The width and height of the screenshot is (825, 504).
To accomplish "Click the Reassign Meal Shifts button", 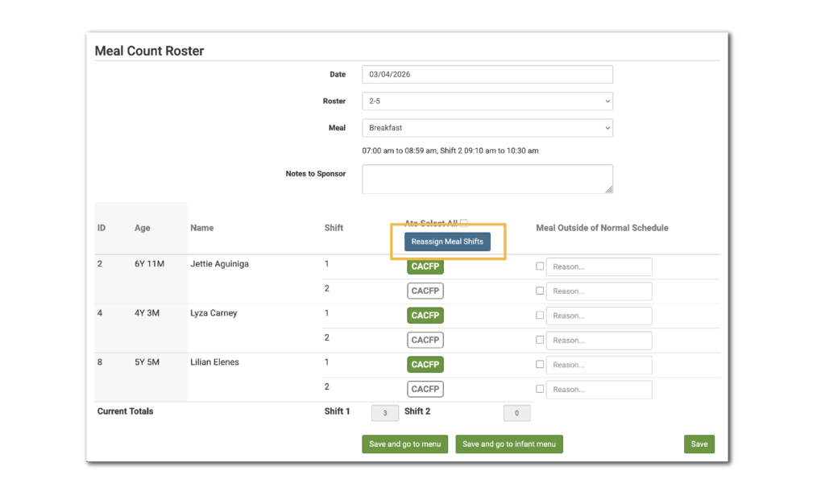I will (447, 242).
